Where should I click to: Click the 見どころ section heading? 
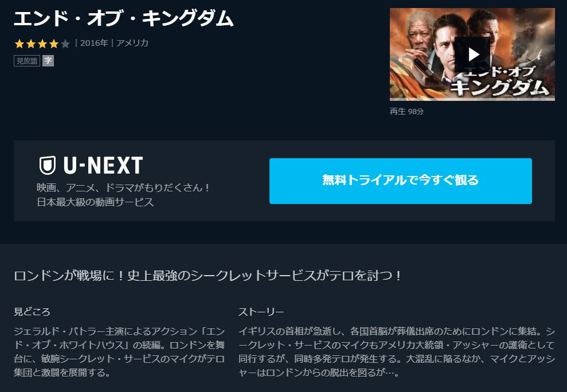pos(32,312)
